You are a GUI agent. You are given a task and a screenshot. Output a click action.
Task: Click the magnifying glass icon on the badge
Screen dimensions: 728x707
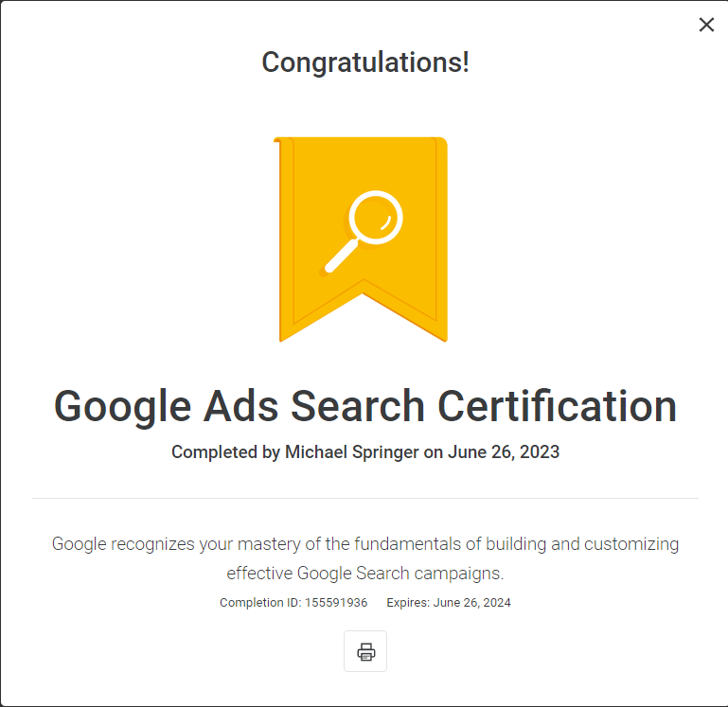(x=363, y=232)
